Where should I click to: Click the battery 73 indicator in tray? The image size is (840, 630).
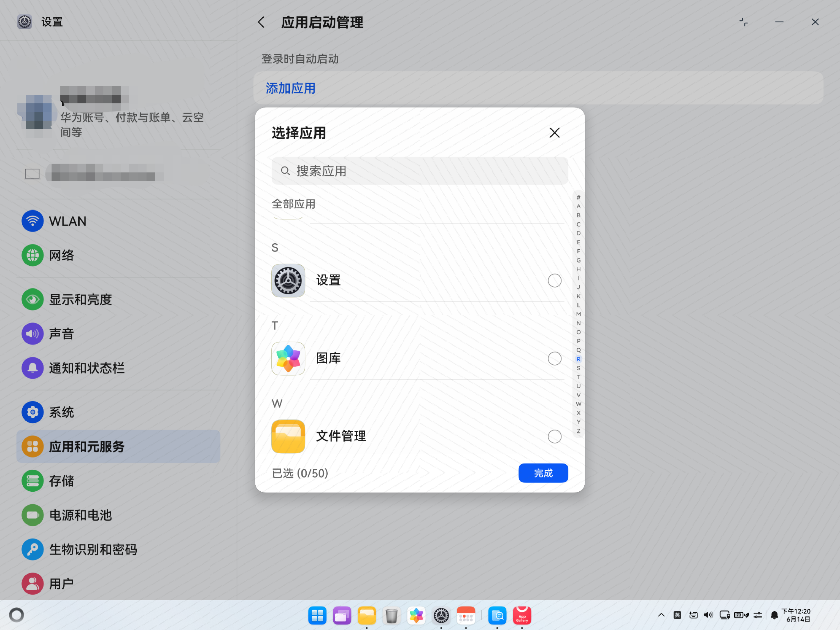pos(741,615)
